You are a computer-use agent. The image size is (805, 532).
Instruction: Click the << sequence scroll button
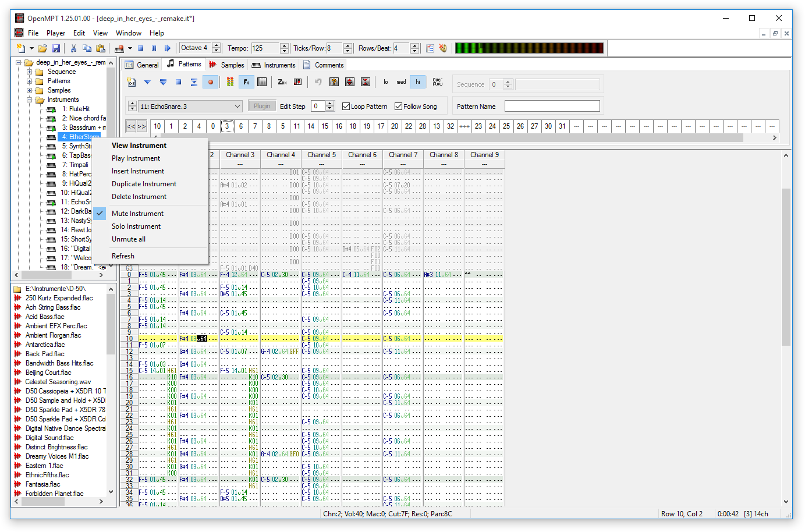point(132,126)
